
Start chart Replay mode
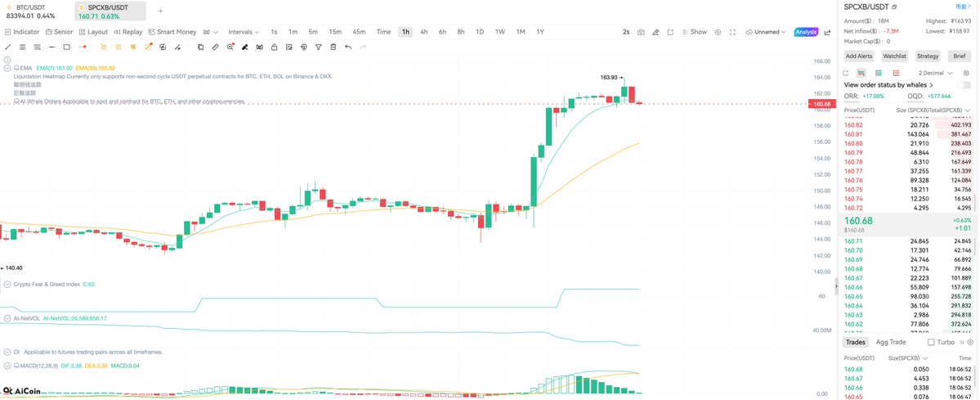coord(128,32)
